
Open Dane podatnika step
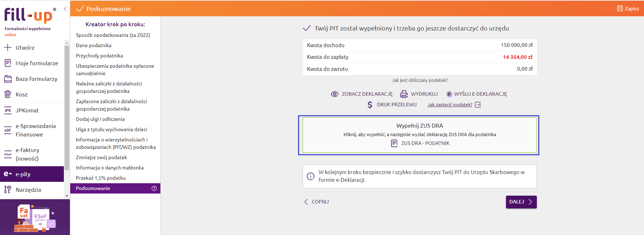click(94, 45)
